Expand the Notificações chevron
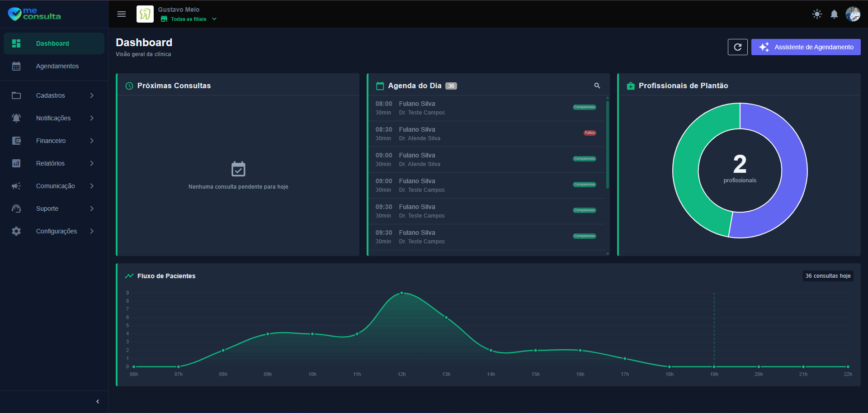The width and height of the screenshot is (868, 413). 92,118
